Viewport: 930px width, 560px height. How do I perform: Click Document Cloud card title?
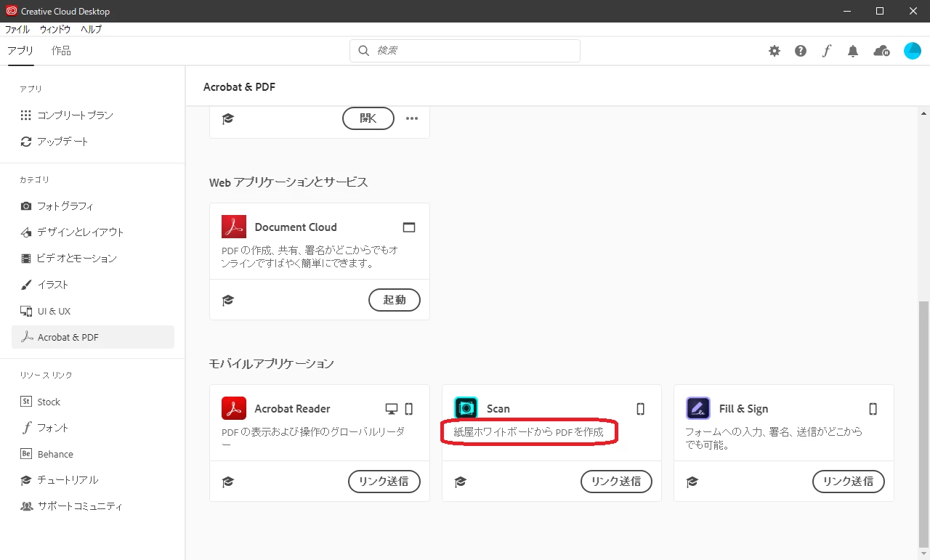point(296,227)
